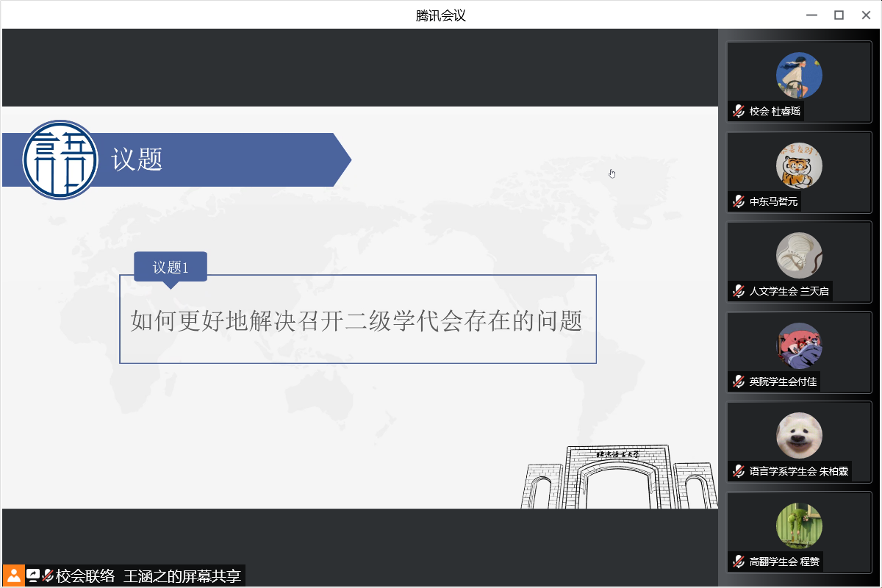This screenshot has height=588, width=882.
Task: Click muted mic icon beside 人文学生会 兰天启
Action: click(739, 292)
